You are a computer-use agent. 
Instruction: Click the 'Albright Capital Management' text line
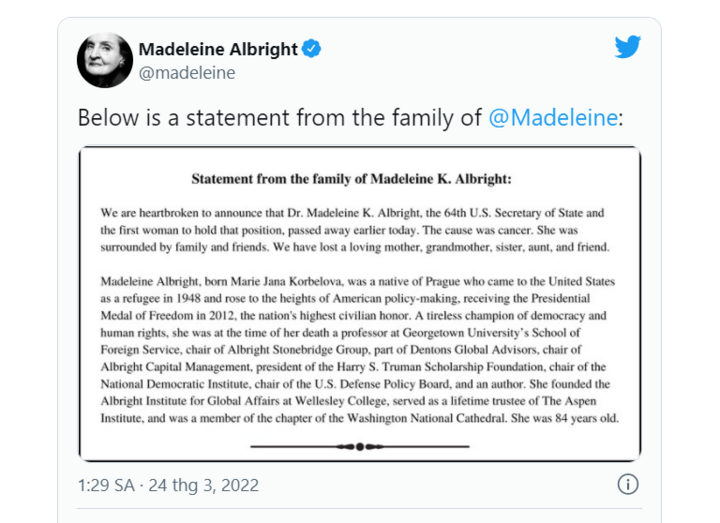point(353,367)
